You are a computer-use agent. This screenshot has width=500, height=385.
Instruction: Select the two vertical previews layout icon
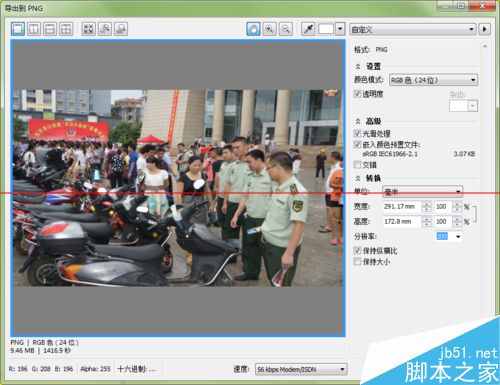(x=34, y=29)
